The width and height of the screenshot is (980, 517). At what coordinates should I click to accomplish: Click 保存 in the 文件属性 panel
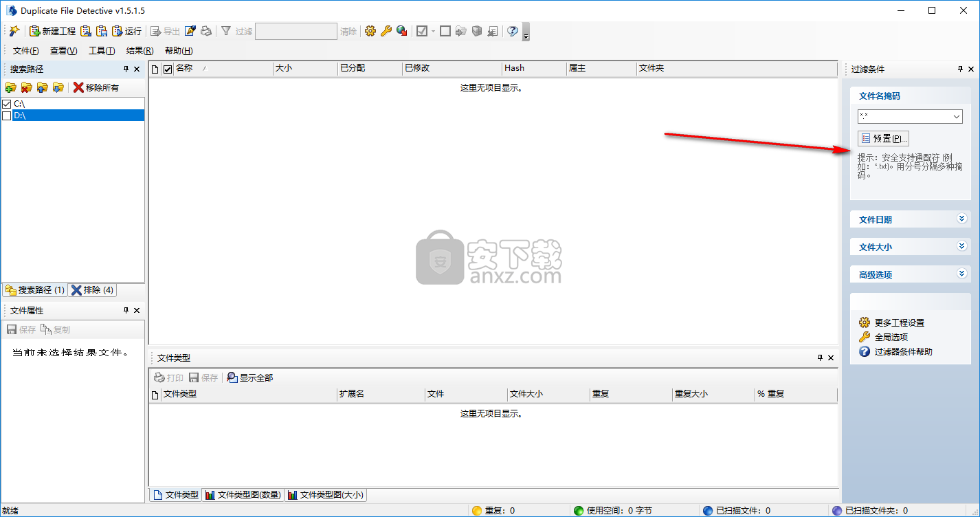click(21, 329)
